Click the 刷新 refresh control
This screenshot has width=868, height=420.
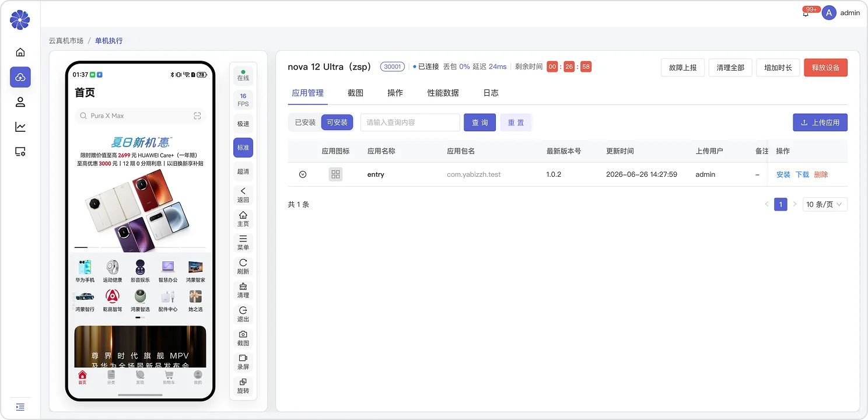(243, 267)
